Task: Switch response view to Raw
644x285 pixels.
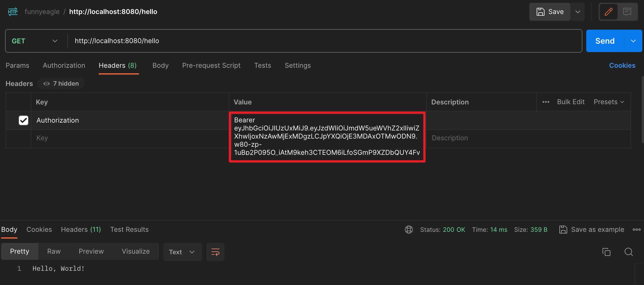Action: (54, 251)
